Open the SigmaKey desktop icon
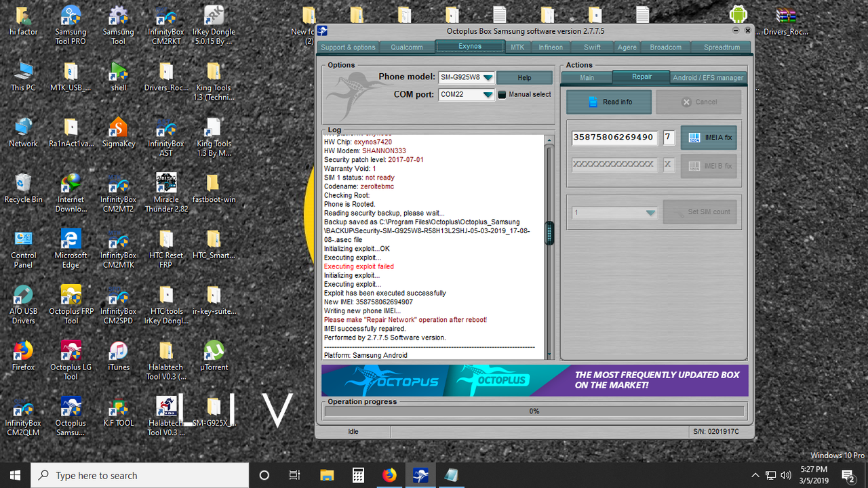Image resolution: width=868 pixels, height=488 pixels. pyautogui.click(x=119, y=133)
